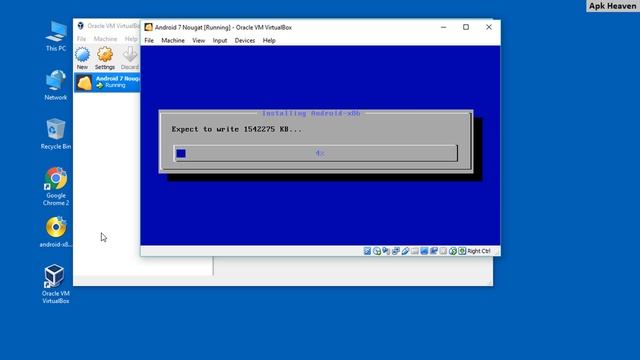Click the keyboard capture status icon
The image size is (640, 360).
click(x=462, y=251)
